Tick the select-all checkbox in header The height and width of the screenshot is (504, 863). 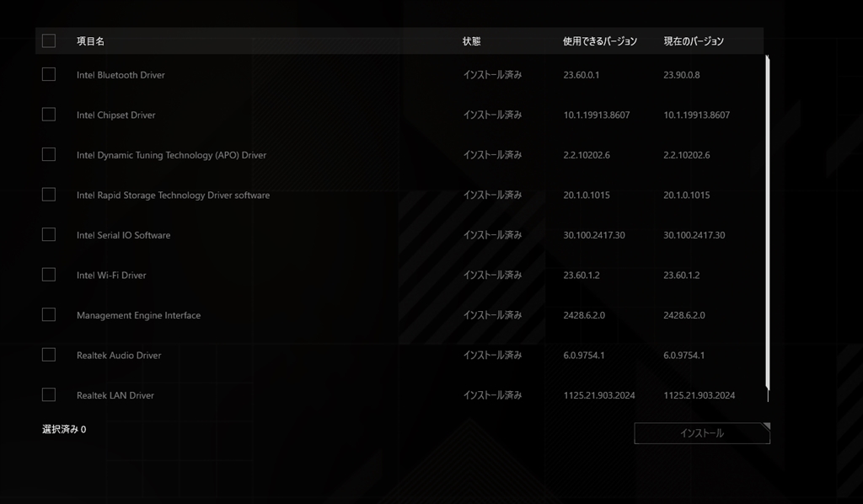(x=48, y=40)
